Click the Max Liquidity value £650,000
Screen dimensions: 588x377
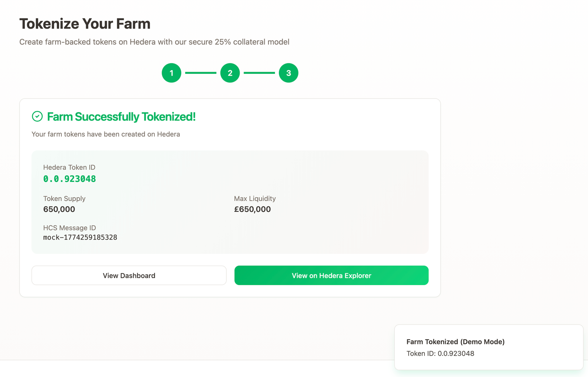252,209
